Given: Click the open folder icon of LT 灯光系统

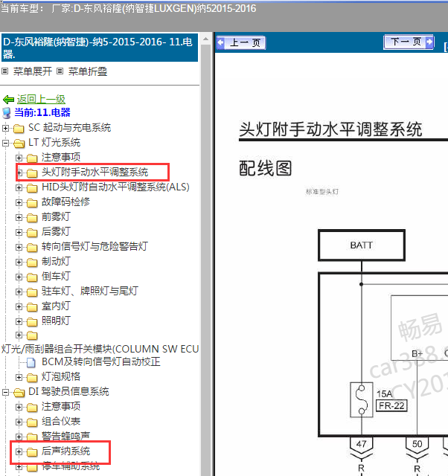Looking at the screenshot, I should pos(19,144).
